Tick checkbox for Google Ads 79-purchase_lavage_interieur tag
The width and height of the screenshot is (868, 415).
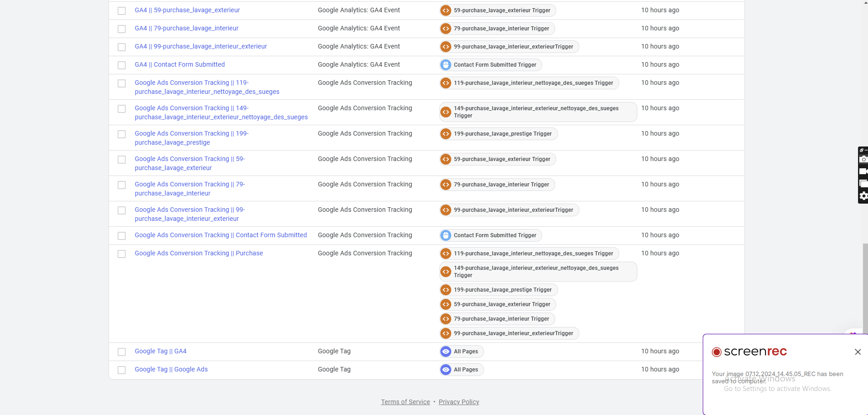click(122, 185)
